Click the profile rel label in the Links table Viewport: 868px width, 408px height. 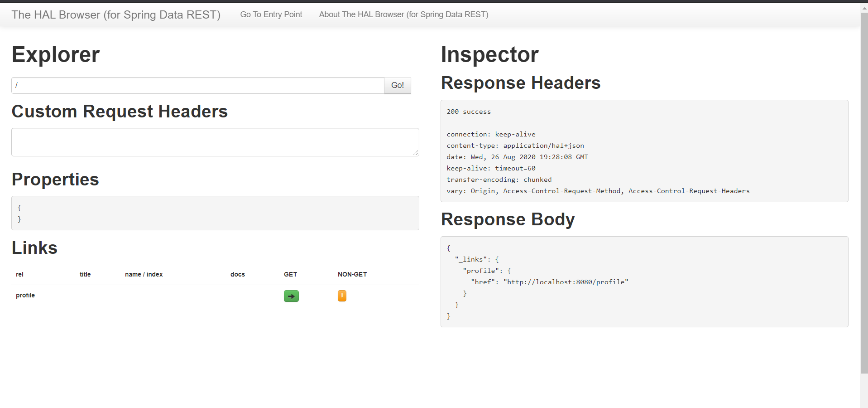coord(25,295)
